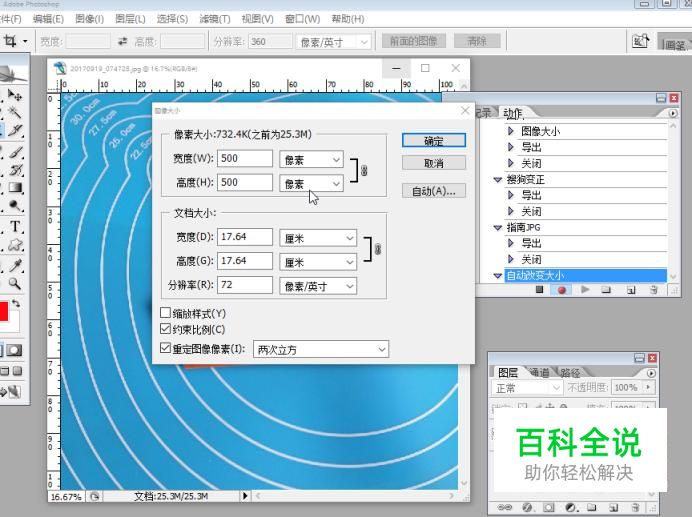Open the 图像(I) menu
The width and height of the screenshot is (692, 517).
89,19
